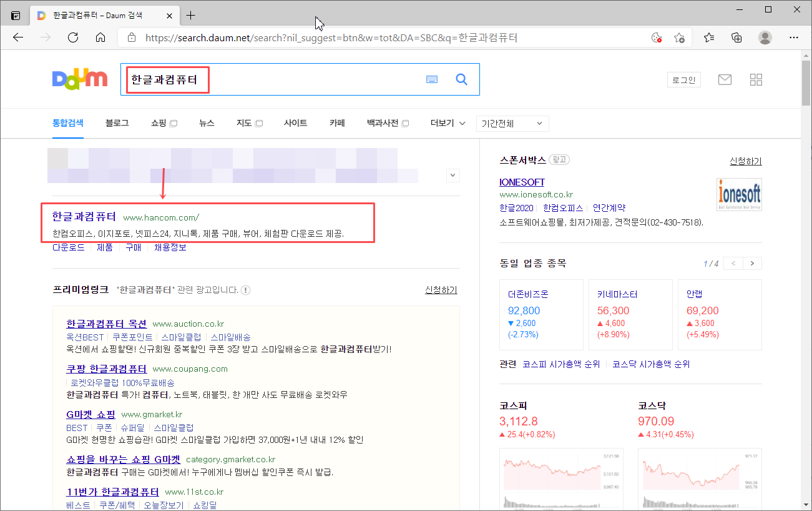Click the Daum logo

point(80,79)
